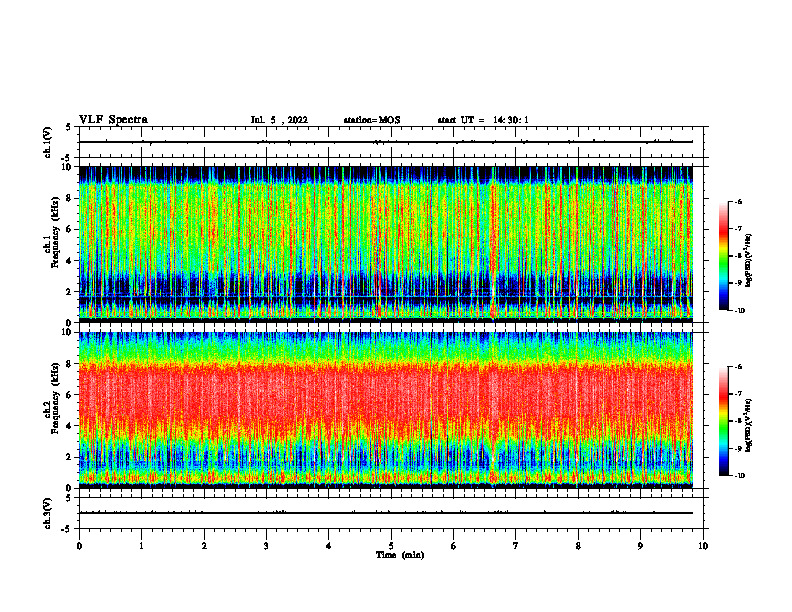Click the "5" tick on the Time axis
The width and height of the screenshot is (792, 612).
[391, 546]
